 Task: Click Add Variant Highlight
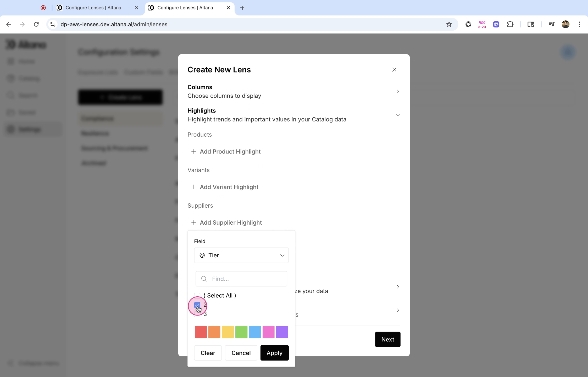(229, 187)
